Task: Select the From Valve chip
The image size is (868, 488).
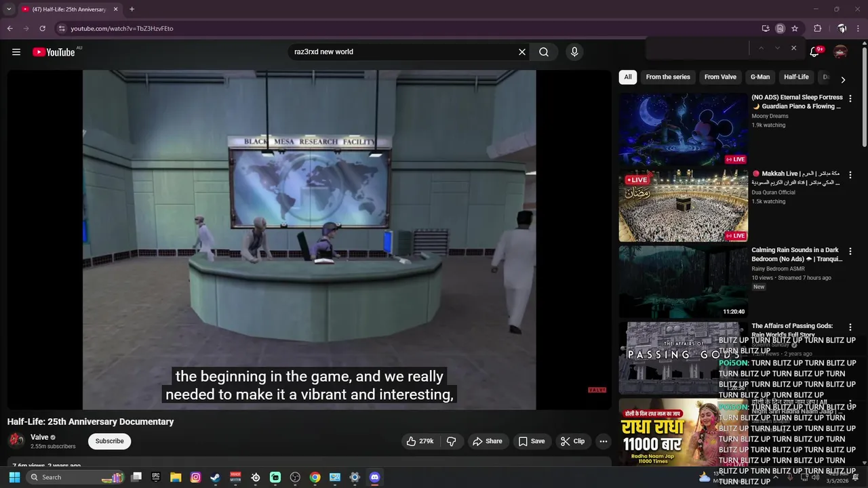Action: click(x=720, y=77)
